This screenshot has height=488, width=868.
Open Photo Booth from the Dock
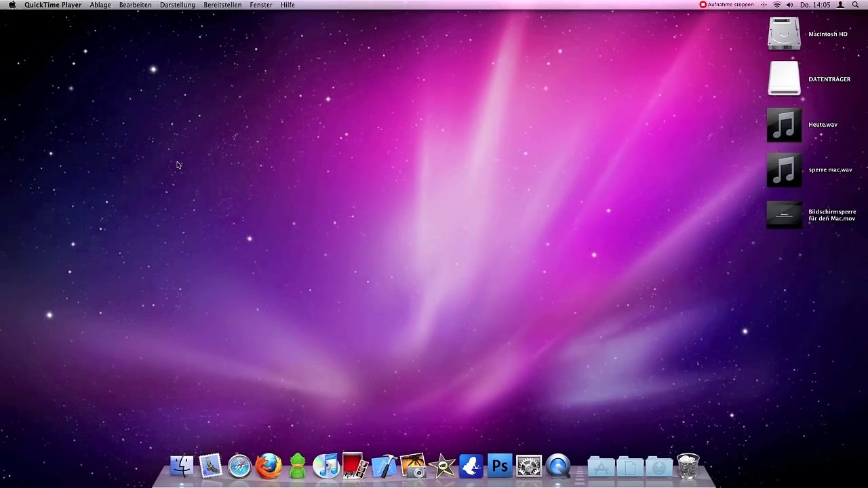[x=355, y=466]
